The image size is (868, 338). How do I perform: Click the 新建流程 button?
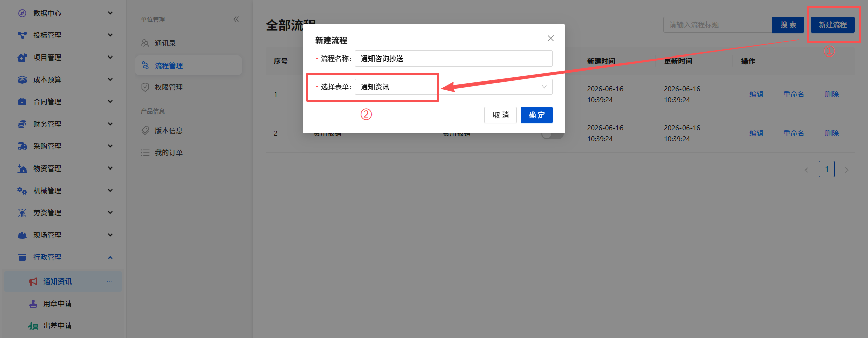tap(833, 25)
